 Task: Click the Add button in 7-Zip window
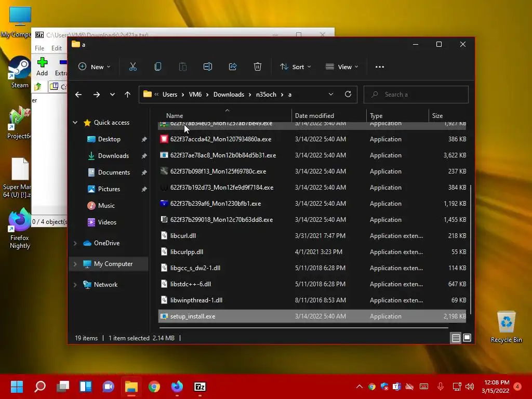click(42, 67)
